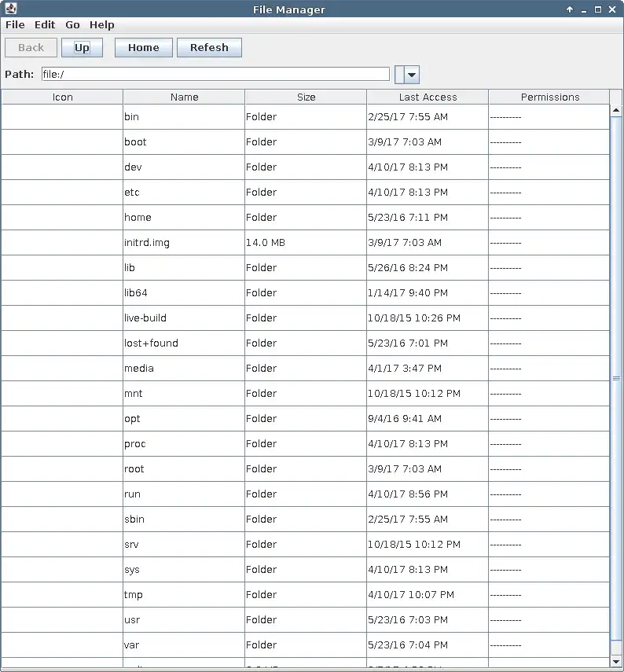This screenshot has width=624, height=672.
Task: Sort by the Name column header
Action: (x=184, y=97)
